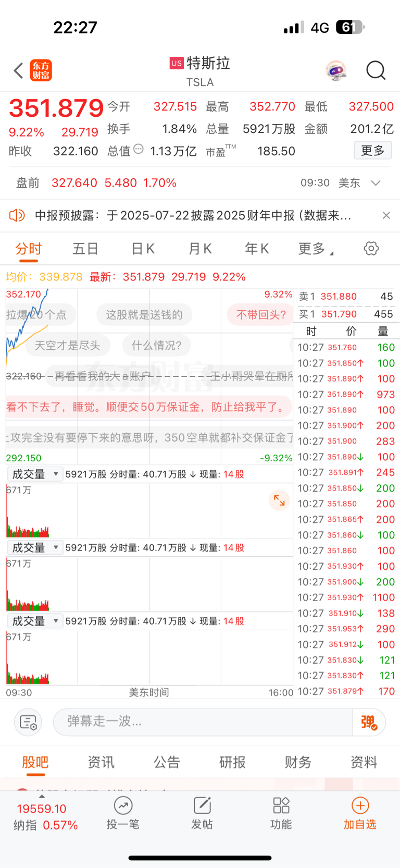
Task: Open the robot assistant avatar icon
Action: [336, 70]
